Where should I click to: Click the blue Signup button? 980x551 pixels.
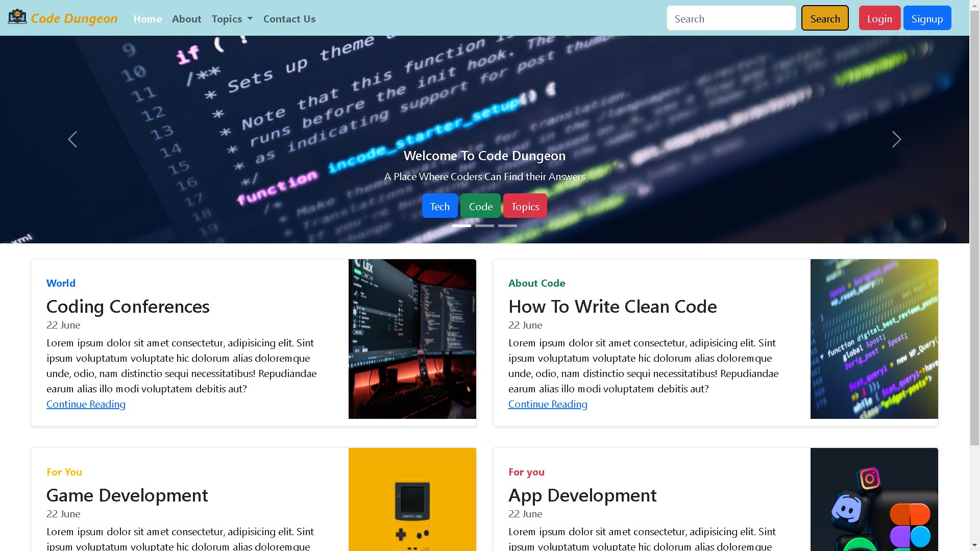[927, 18]
